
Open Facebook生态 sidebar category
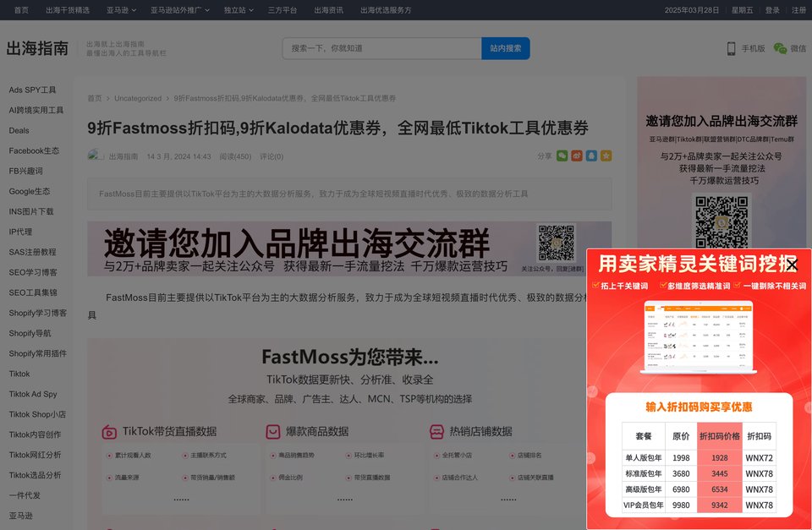[34, 150]
